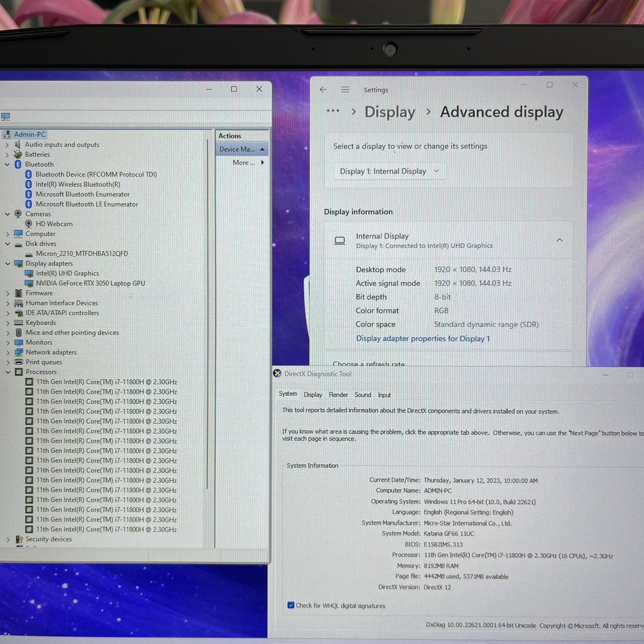Click the Disk drives category icon

click(19, 244)
